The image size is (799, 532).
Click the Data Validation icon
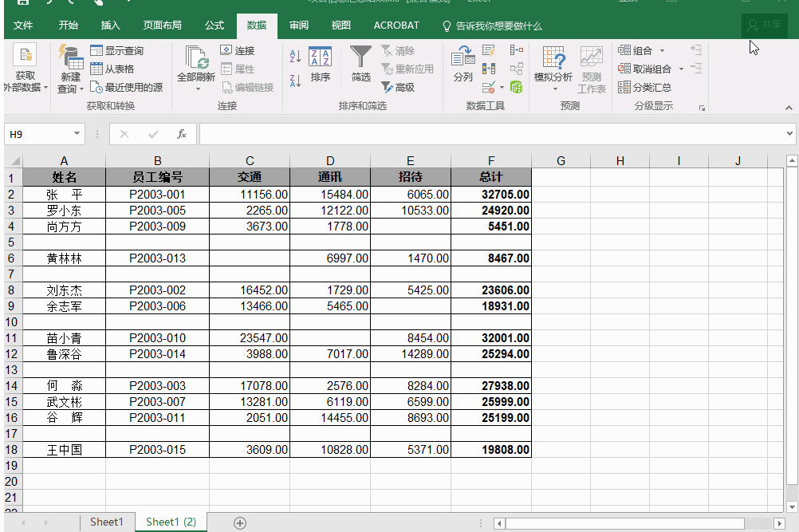click(488, 87)
